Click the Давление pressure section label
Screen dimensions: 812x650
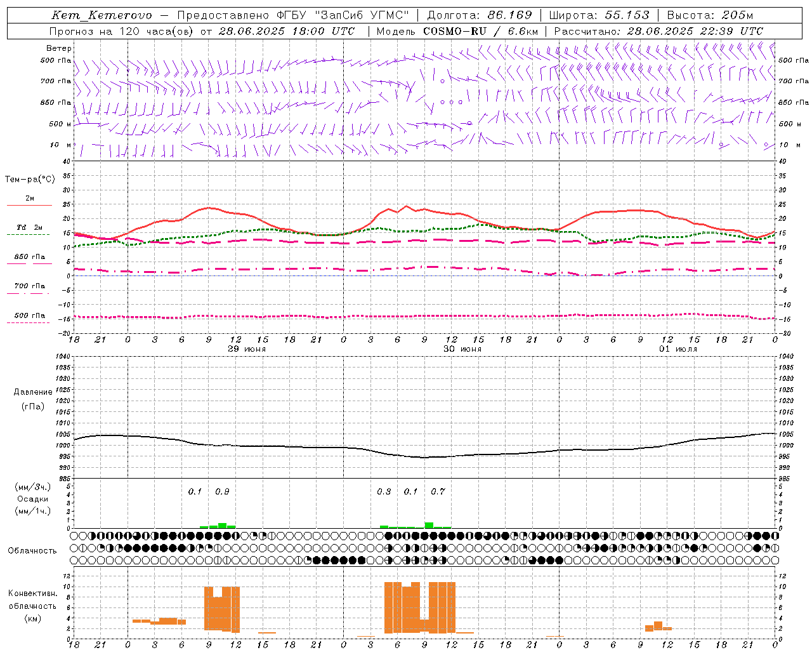coord(33,392)
